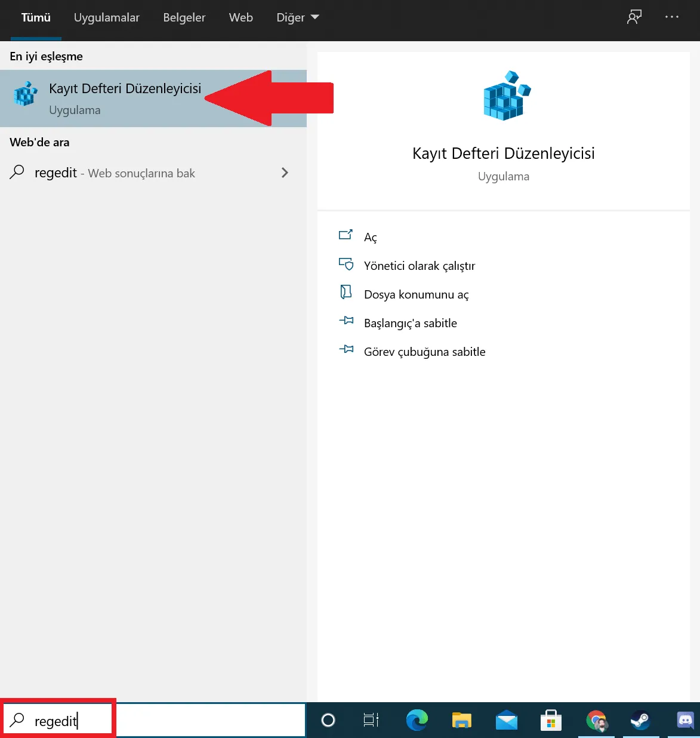Viewport: 700px width, 738px height.
Task: Open the Web search category
Action: tap(240, 17)
